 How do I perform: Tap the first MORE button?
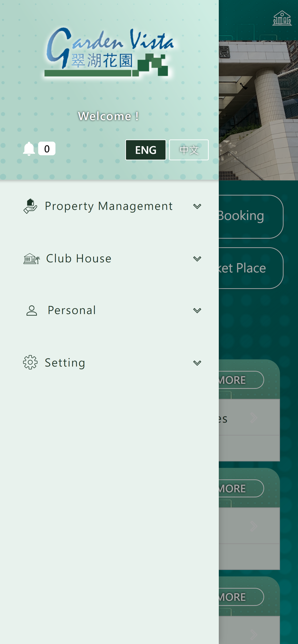click(x=241, y=380)
